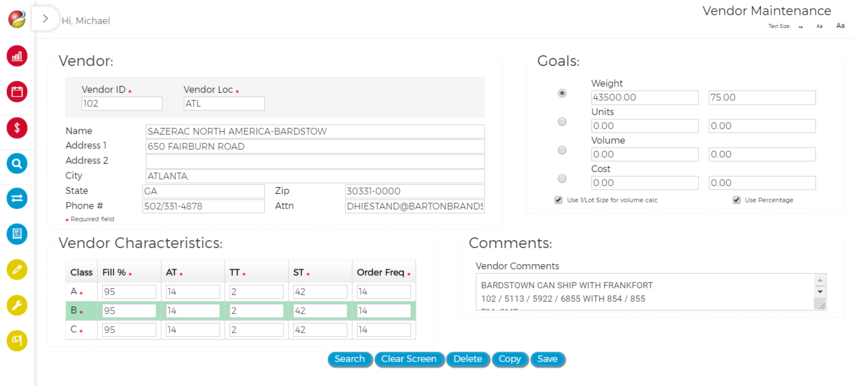
Task: Click the Vendor ID input field
Action: [122, 103]
